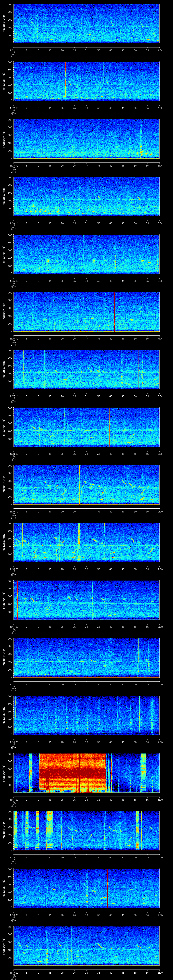
Task: Click the 1:05:00 start time label
Action: [x=14, y=281]
